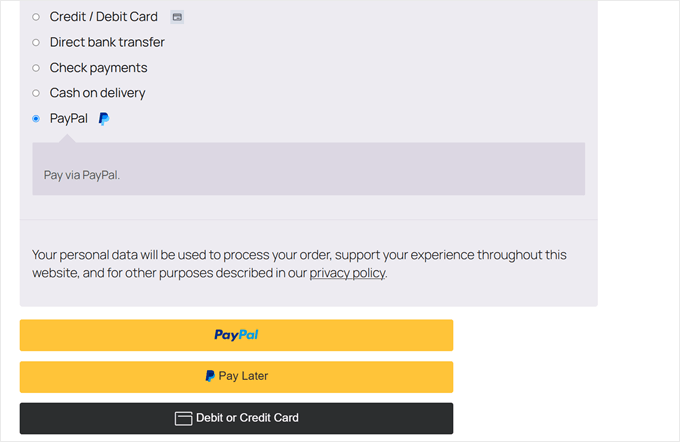This screenshot has width=680, height=442.
Task: Click the PayPal wordmark logo in the yellow button
Action: (x=236, y=335)
